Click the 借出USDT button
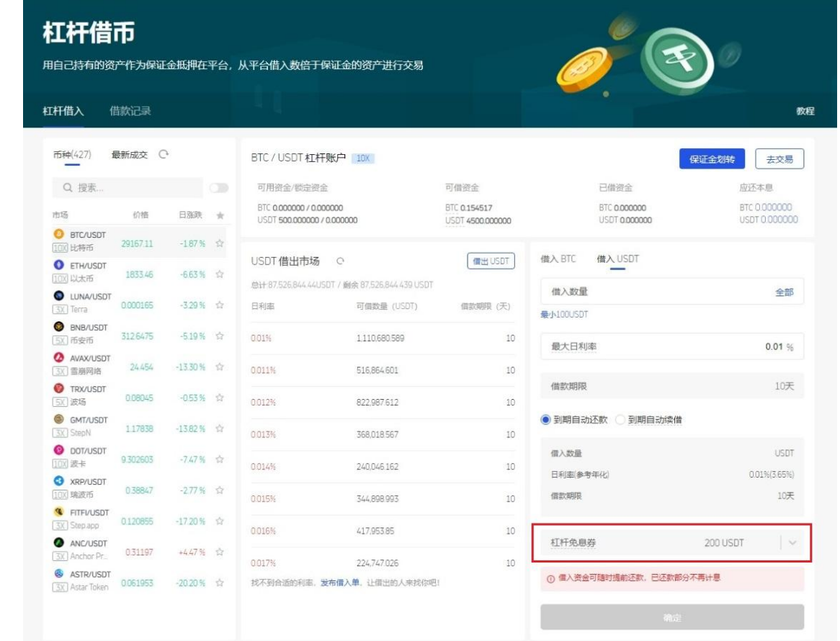840x641 pixels. tap(491, 261)
